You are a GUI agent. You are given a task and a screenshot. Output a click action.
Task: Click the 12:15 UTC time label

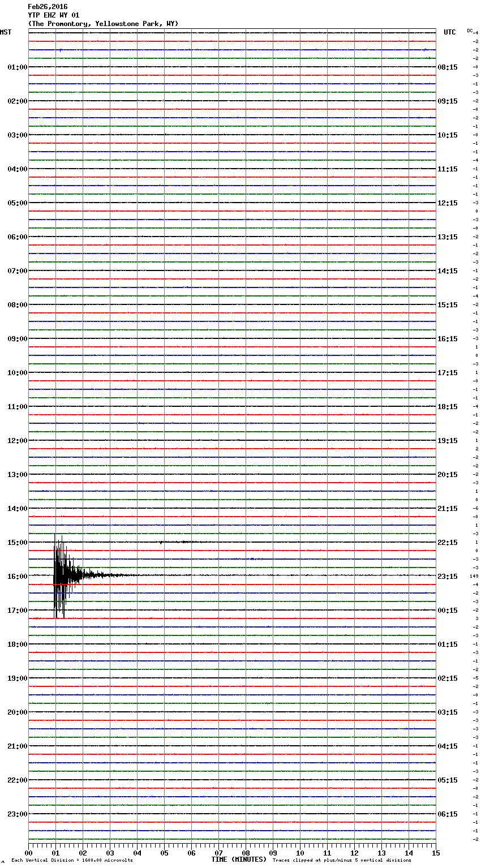[x=448, y=203]
